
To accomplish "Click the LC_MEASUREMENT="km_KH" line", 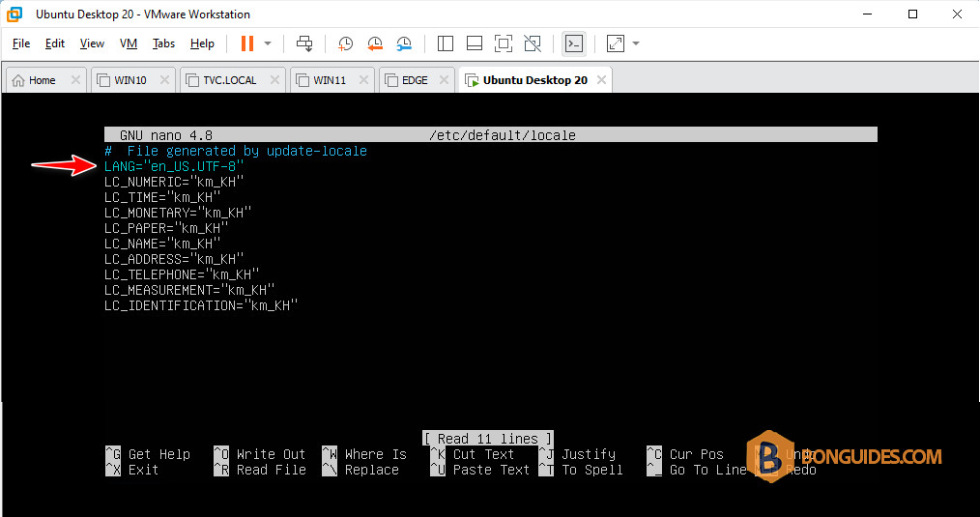I will point(189,290).
